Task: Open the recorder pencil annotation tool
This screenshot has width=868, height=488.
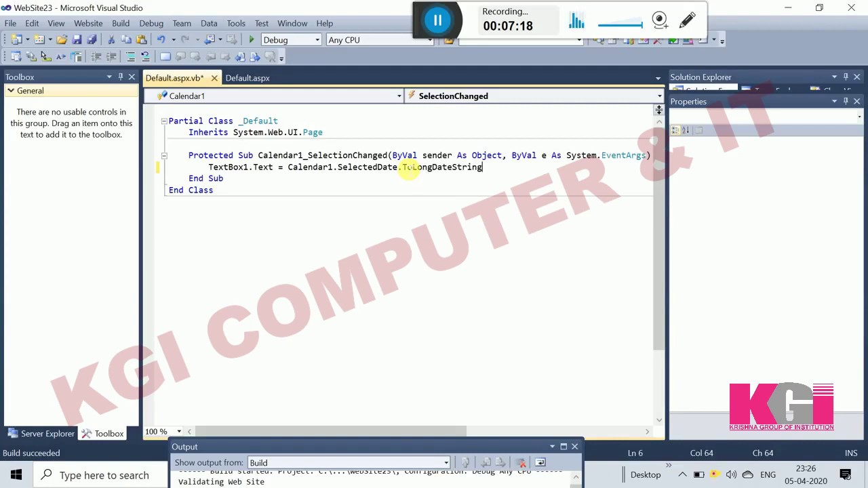Action: pos(687,20)
